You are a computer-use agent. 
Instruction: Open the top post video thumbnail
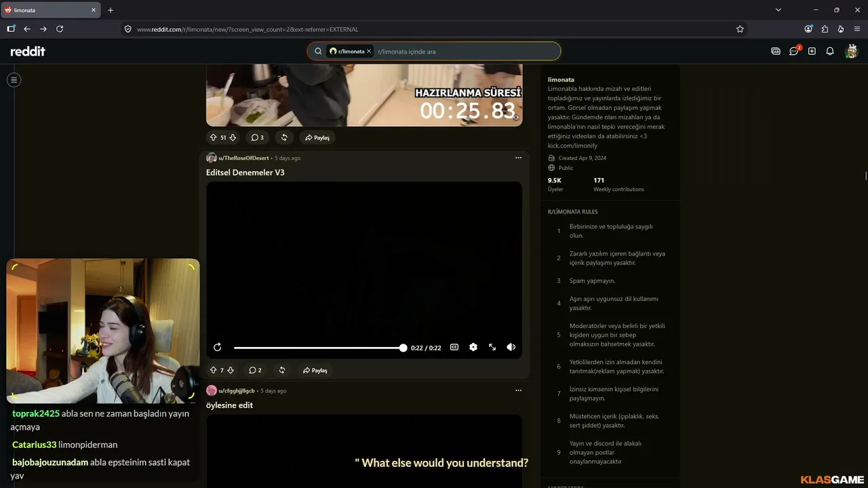[x=364, y=96]
